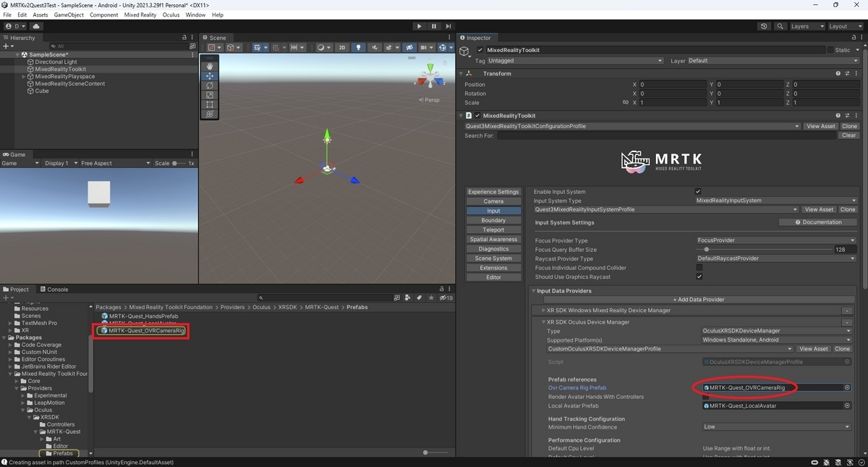This screenshot has height=467, width=868.
Task: Click the Documentation button
Action: (817, 222)
